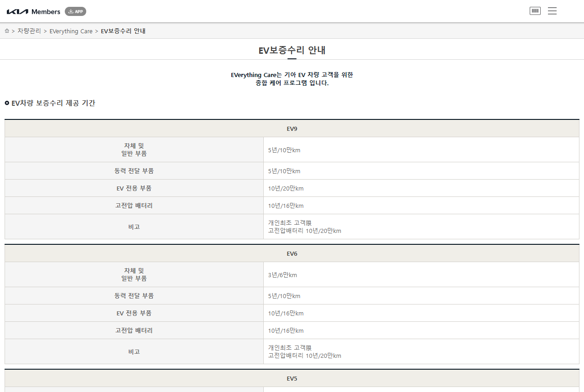
Task: Go to home via breadcrumb house icon
Action: (7, 31)
